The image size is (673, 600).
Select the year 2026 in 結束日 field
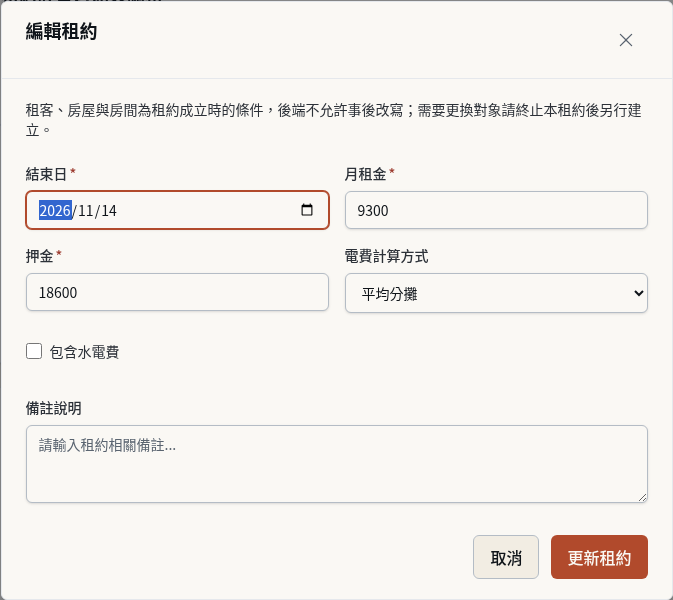55,211
